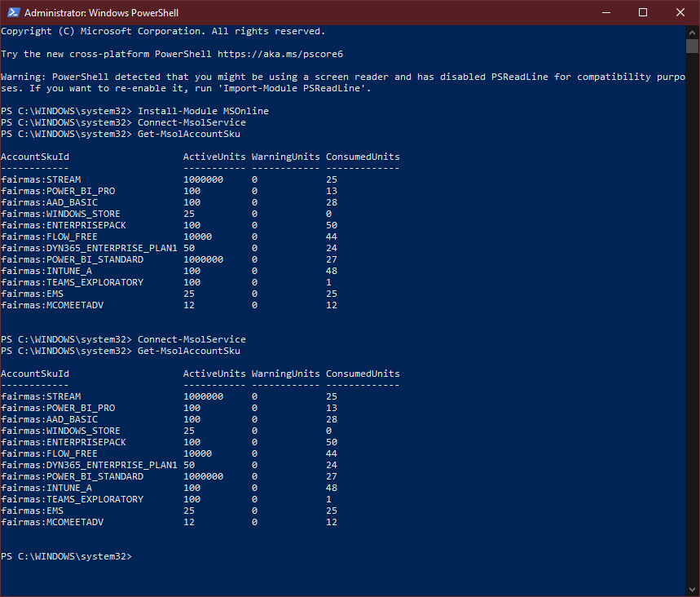Image resolution: width=700 pixels, height=597 pixels.
Task: Click fairmas:MCOMEETADV in the first table
Action: pyautogui.click(x=52, y=305)
